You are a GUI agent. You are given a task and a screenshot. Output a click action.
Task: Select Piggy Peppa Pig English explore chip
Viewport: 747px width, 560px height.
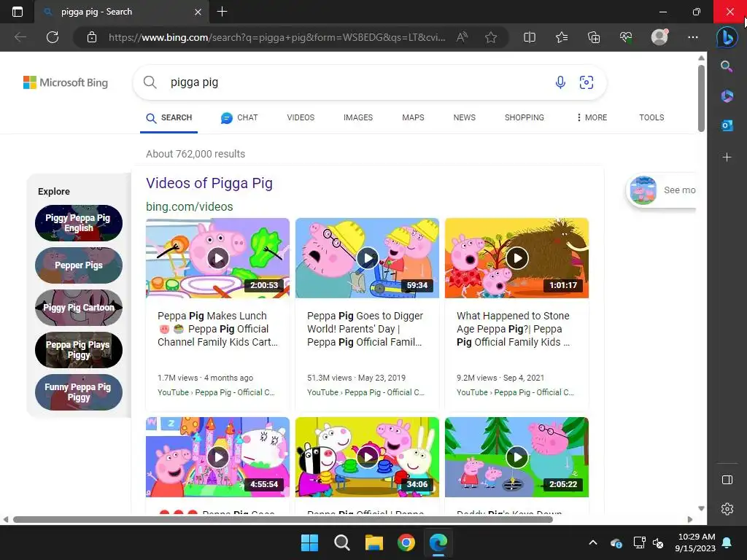[79, 223]
